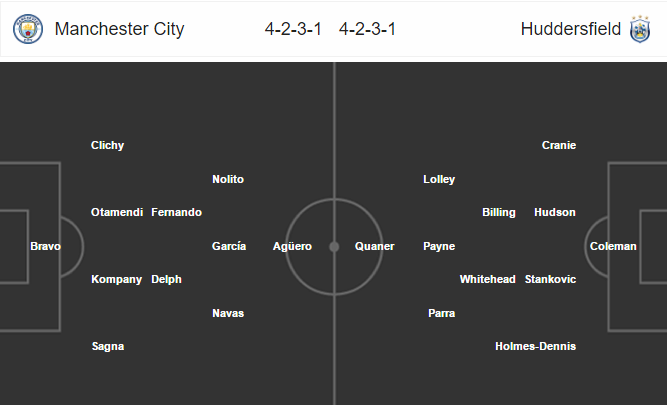Select goalkeeper Coleman for Huddersfield

coord(613,246)
